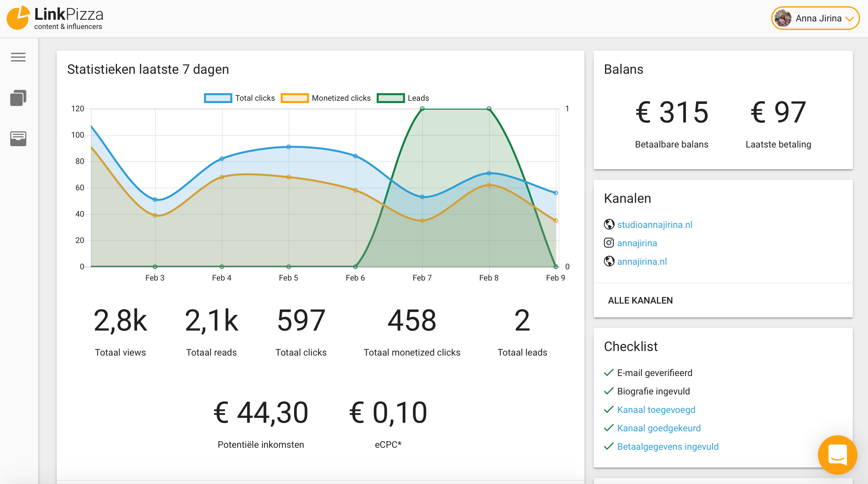This screenshot has width=868, height=484.
Task: Open Betaalgegevens ingevuld checklist link
Action: (x=667, y=446)
